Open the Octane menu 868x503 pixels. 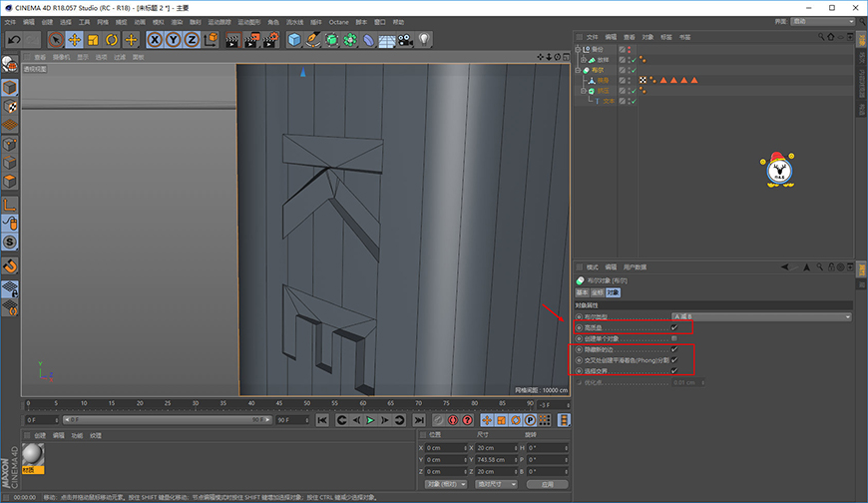(x=339, y=22)
